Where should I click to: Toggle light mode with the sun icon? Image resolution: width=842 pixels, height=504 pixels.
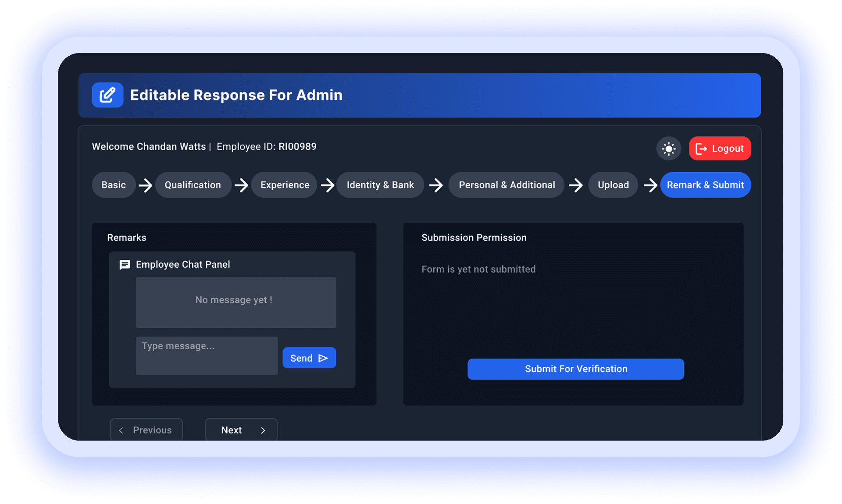pyautogui.click(x=668, y=149)
